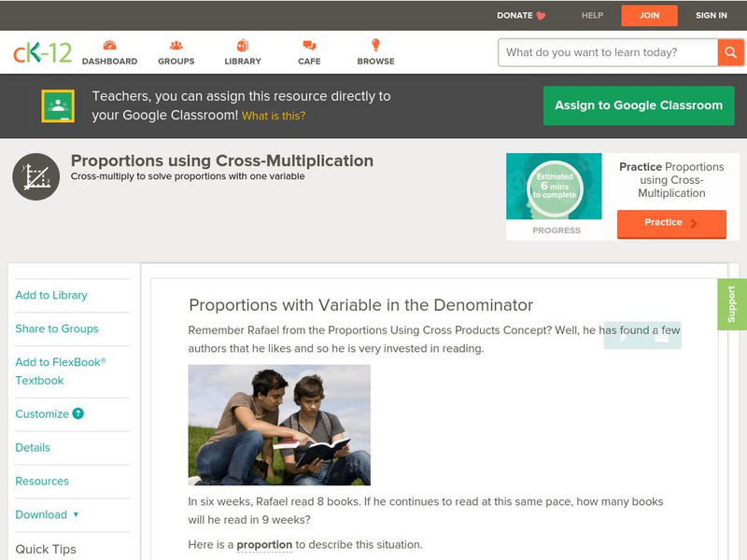Click the HELP link in top bar
Image resolution: width=747 pixels, height=560 pixels.
tap(592, 16)
